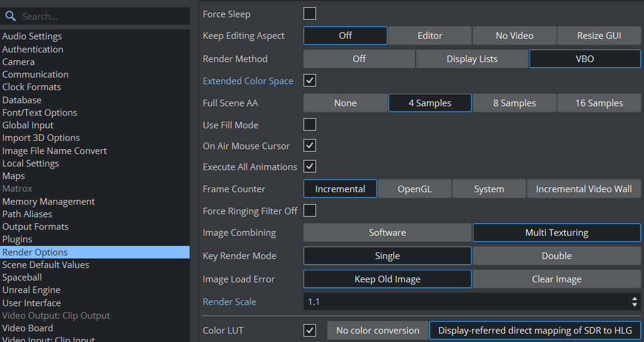The width and height of the screenshot is (644, 342).
Task: Go to the Scene Default Values section
Action: pos(46,265)
